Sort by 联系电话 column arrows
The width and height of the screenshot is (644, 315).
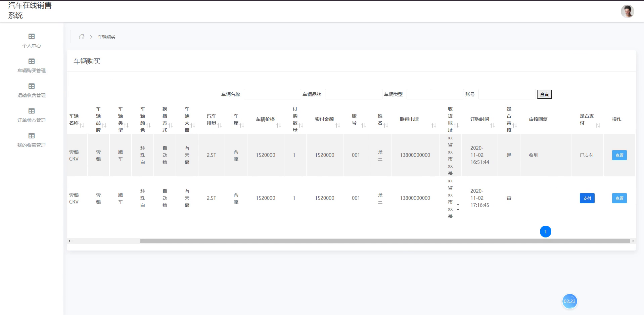coord(434,125)
